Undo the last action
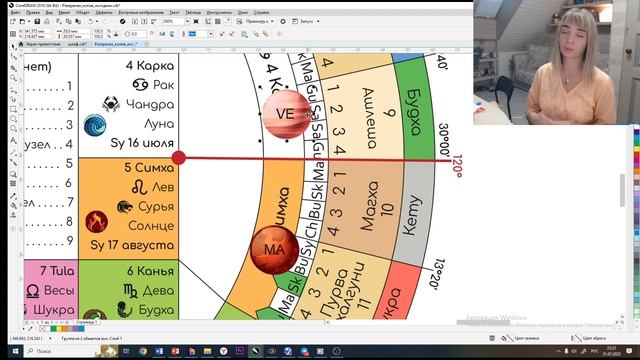 coord(90,21)
